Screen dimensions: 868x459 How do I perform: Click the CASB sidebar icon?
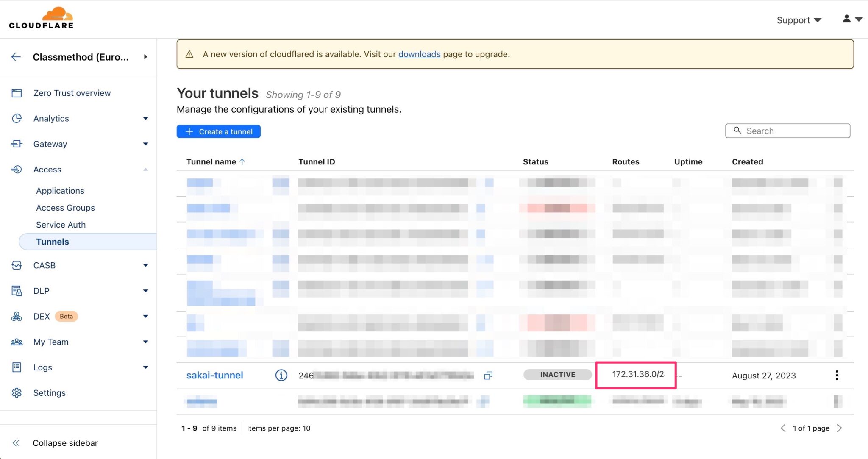pyautogui.click(x=17, y=265)
